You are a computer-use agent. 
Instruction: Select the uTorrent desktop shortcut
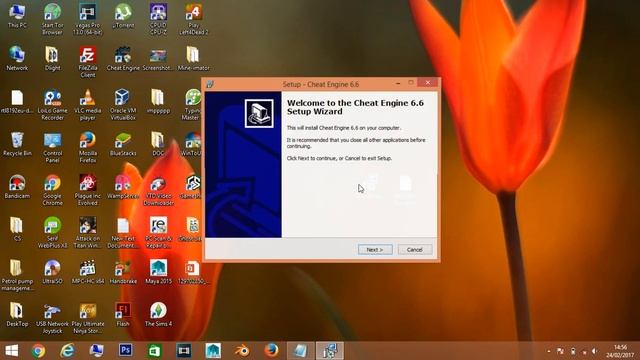tap(123, 16)
